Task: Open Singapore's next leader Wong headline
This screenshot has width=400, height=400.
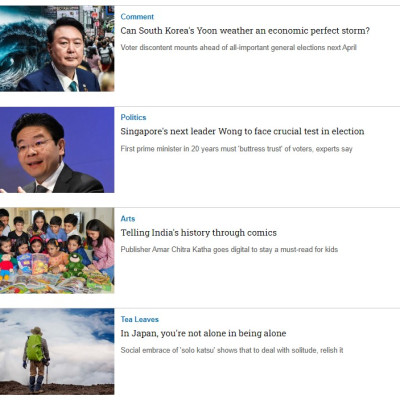Action: [242, 132]
